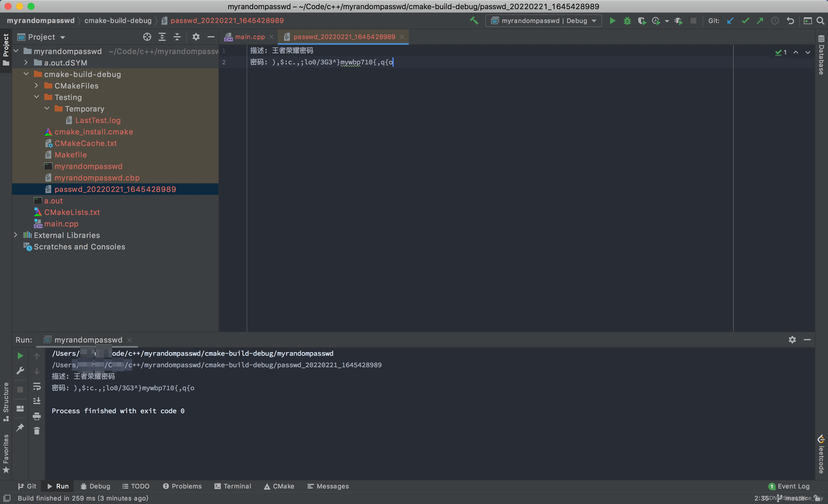Image resolution: width=828 pixels, height=504 pixels.
Task: Expand the a.out.dSYM folder
Action: 26,62
